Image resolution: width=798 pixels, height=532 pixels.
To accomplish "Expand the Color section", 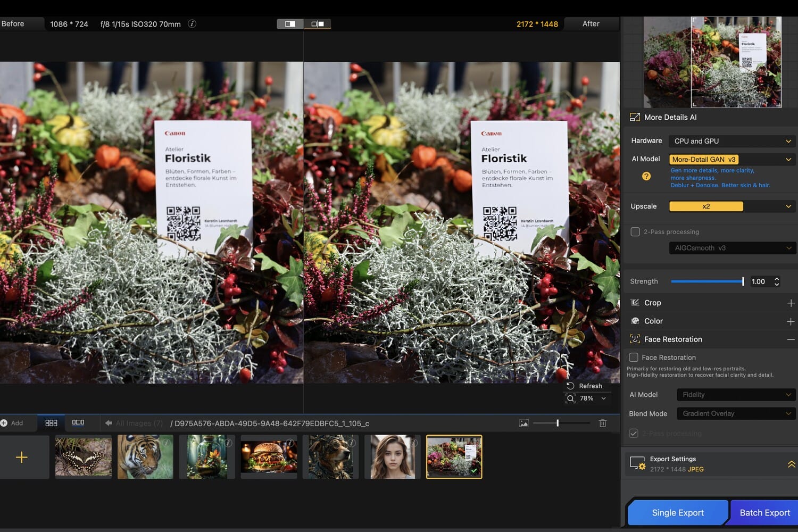I will 791,321.
